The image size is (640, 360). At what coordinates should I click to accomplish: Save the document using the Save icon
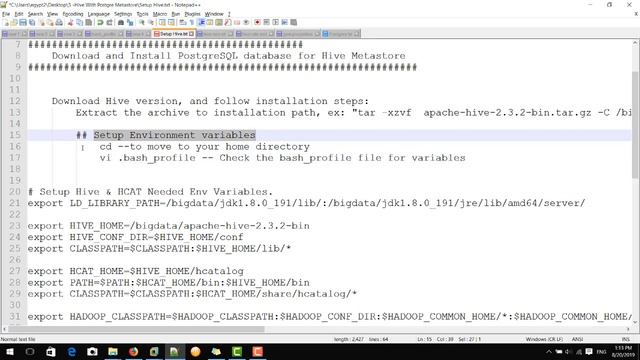pos(23,22)
